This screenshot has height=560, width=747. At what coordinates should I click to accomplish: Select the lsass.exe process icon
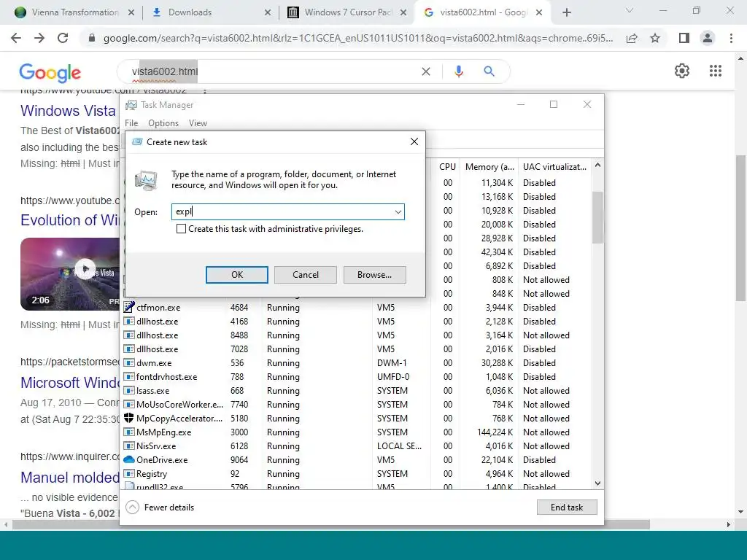tap(129, 391)
